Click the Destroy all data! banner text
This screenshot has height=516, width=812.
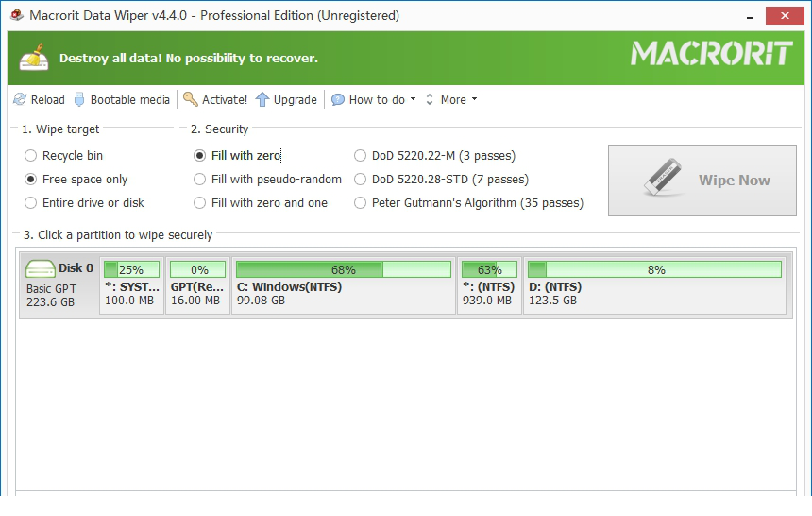pyautogui.click(x=189, y=58)
